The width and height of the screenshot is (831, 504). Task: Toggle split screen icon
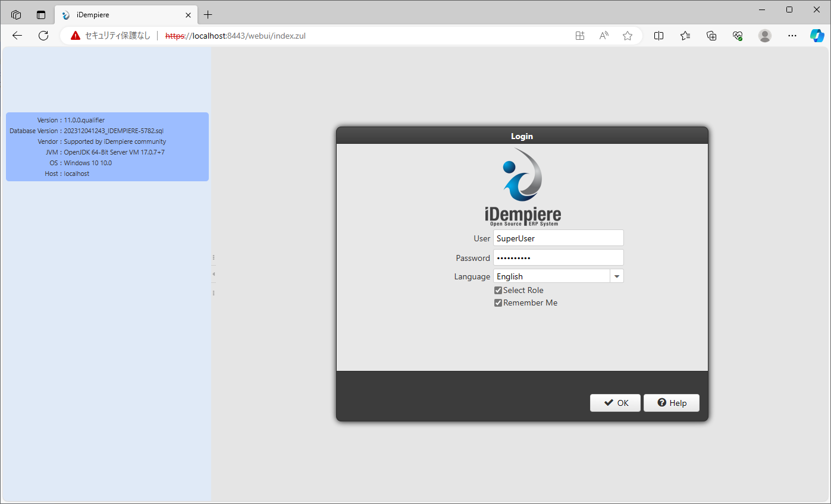tap(658, 36)
